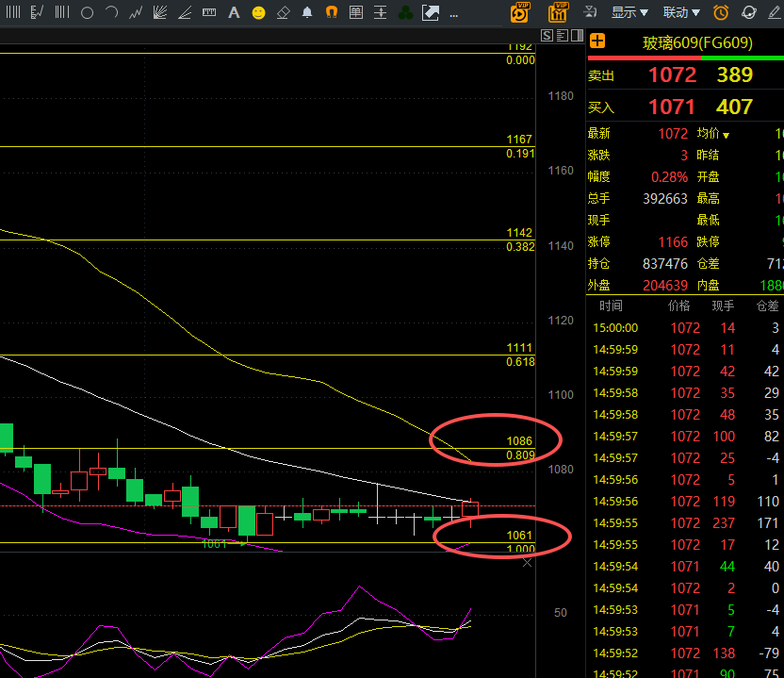Open the 显示 display dropdown
The width and height of the screenshot is (784, 678).
(629, 12)
